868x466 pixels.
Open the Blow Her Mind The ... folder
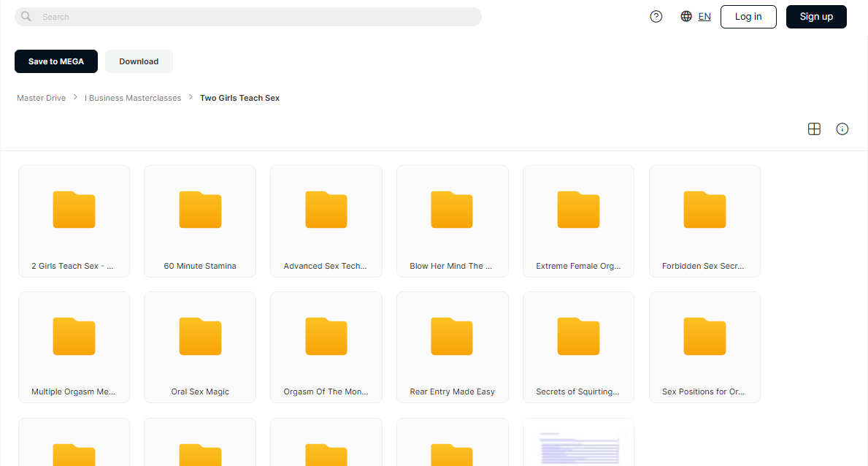pos(453,221)
